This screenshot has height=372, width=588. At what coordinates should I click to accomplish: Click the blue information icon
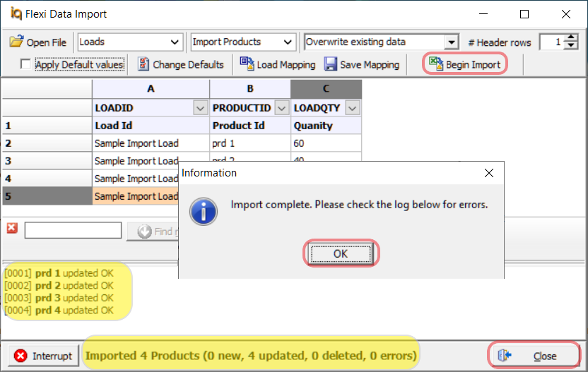pyautogui.click(x=204, y=212)
